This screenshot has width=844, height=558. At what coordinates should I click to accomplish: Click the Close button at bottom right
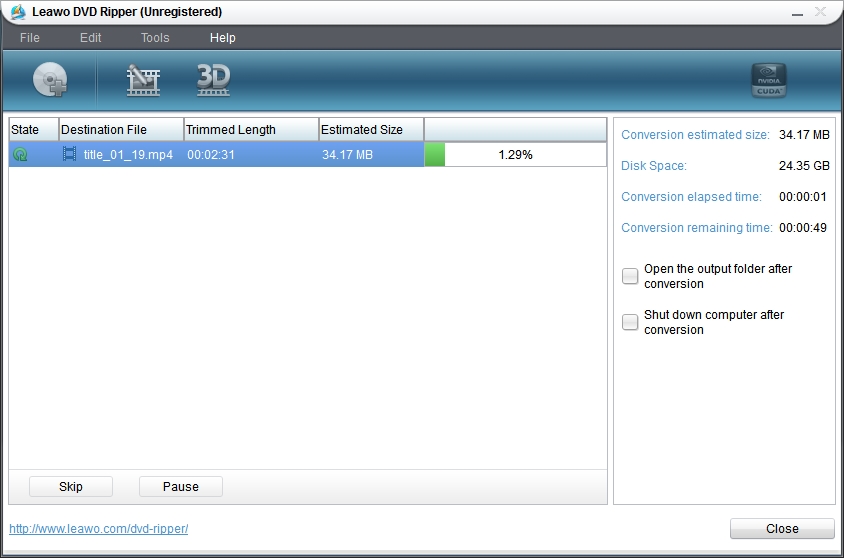pyautogui.click(x=782, y=529)
